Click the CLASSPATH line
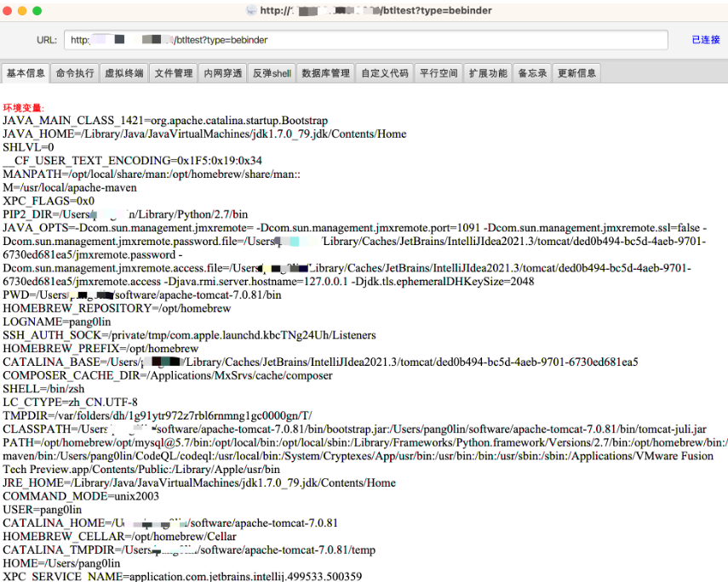The image size is (728, 582). click(x=355, y=430)
